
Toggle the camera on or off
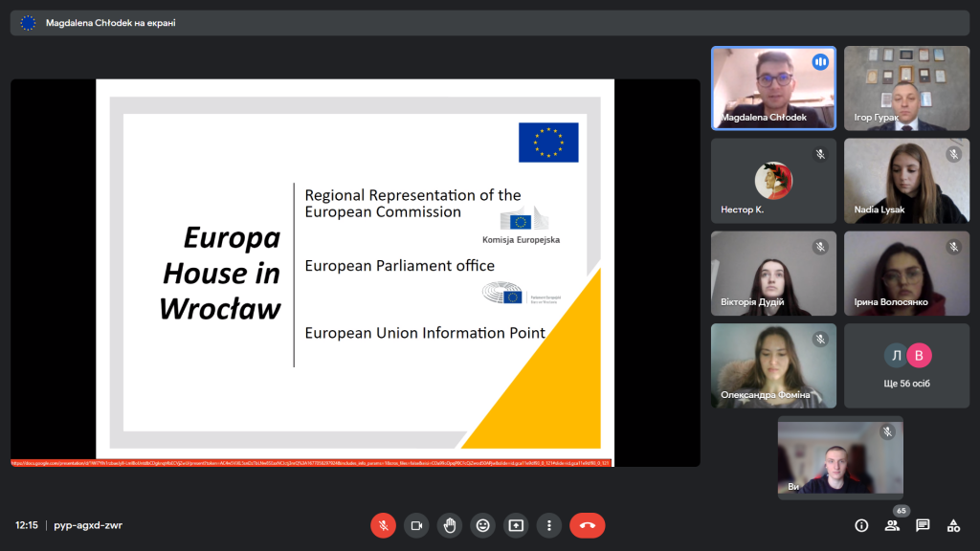pyautogui.click(x=416, y=525)
